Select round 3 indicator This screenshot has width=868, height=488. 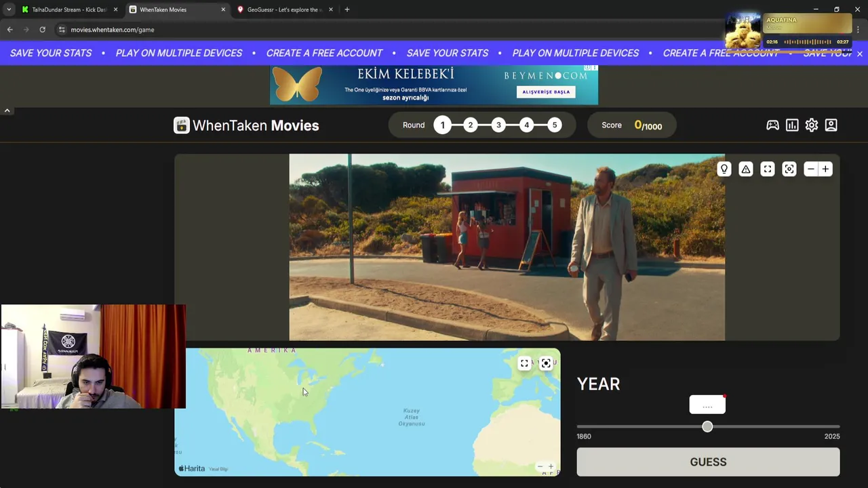498,125
